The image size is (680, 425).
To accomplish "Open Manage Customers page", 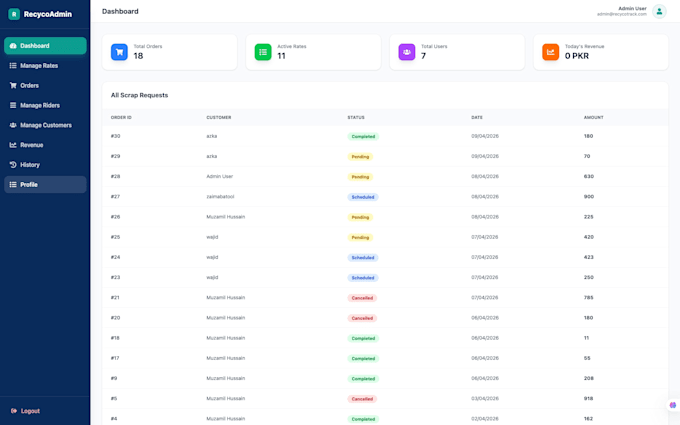I will click(45, 125).
